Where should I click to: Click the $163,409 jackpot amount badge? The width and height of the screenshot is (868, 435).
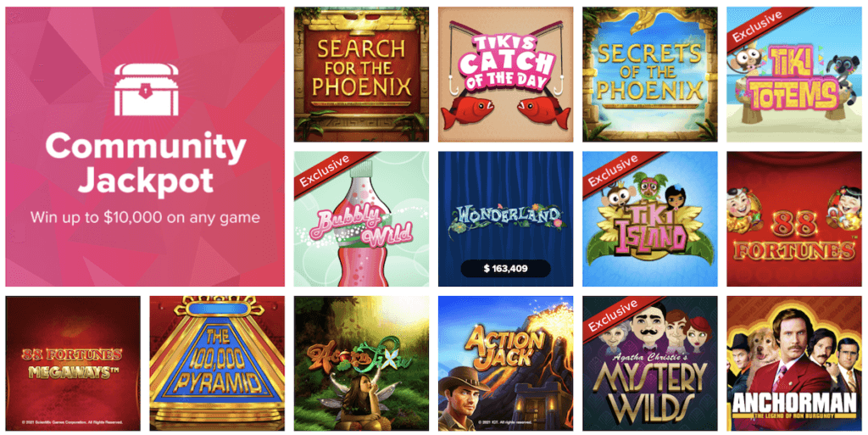tap(505, 269)
